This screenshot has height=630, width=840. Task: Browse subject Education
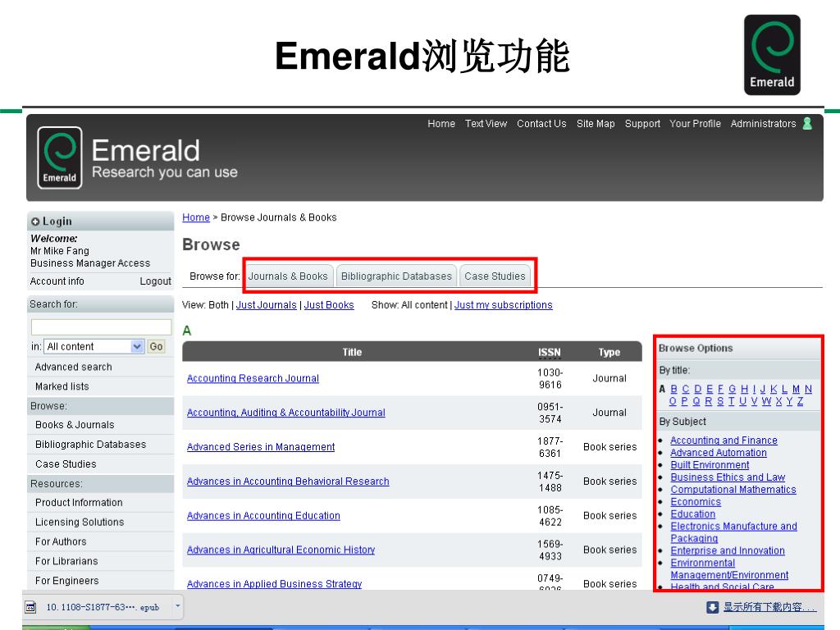692,514
